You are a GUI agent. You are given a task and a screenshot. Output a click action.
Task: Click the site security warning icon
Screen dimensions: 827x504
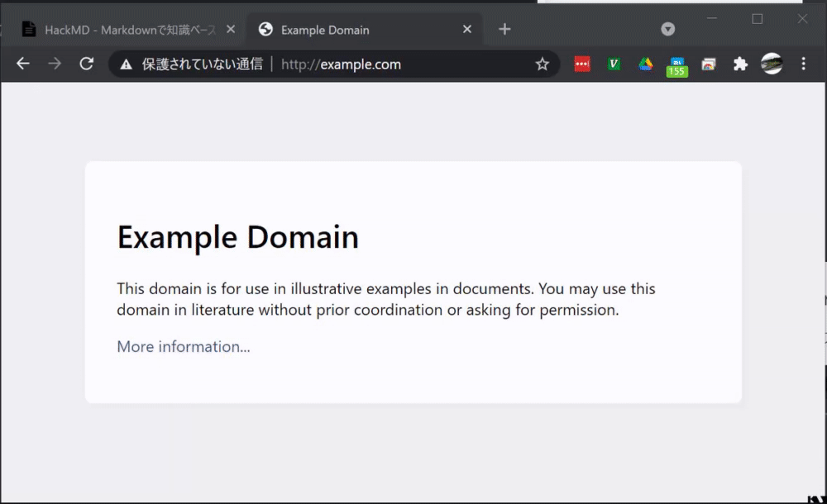[x=126, y=64]
